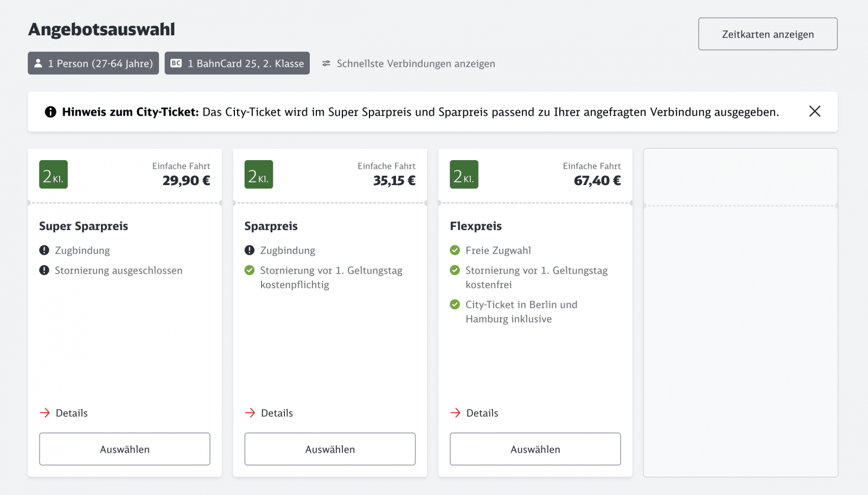The height and width of the screenshot is (495, 868).
Task: Choose the Sparpreis offer via Auswählen
Action: (330, 449)
